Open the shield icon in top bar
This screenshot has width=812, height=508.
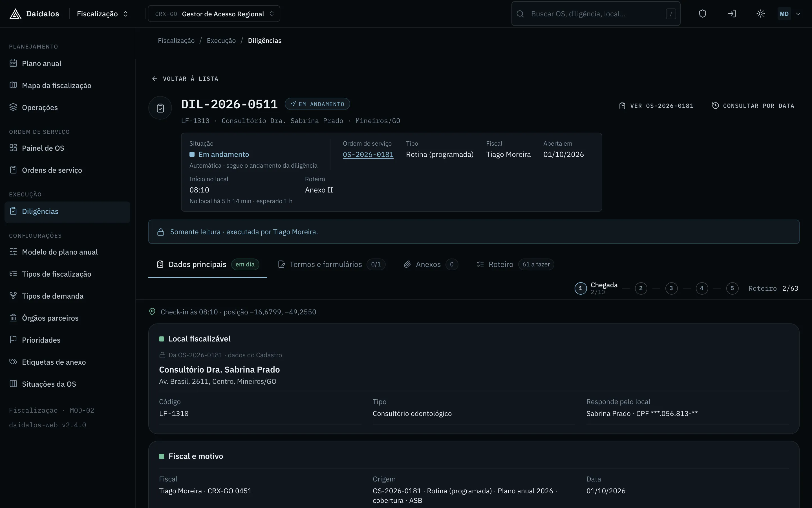pyautogui.click(x=702, y=14)
